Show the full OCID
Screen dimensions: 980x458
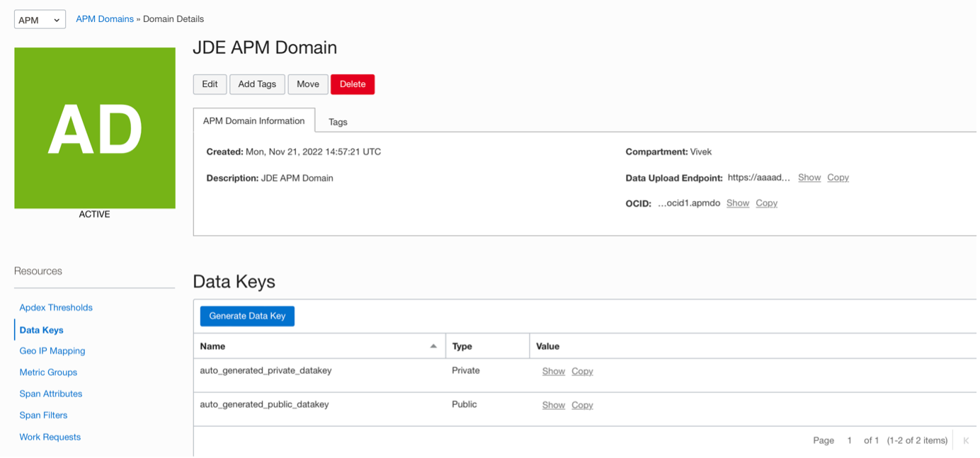coord(738,203)
